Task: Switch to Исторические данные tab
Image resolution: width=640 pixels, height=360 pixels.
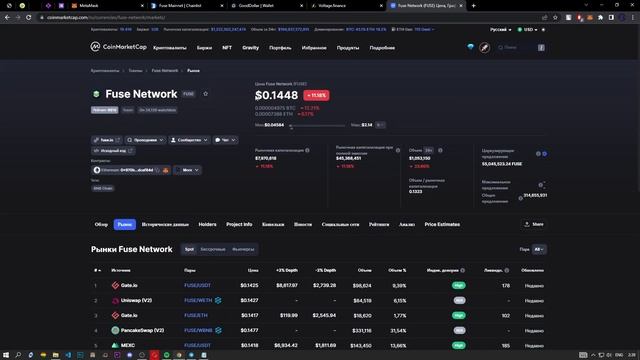Action: click(x=165, y=224)
